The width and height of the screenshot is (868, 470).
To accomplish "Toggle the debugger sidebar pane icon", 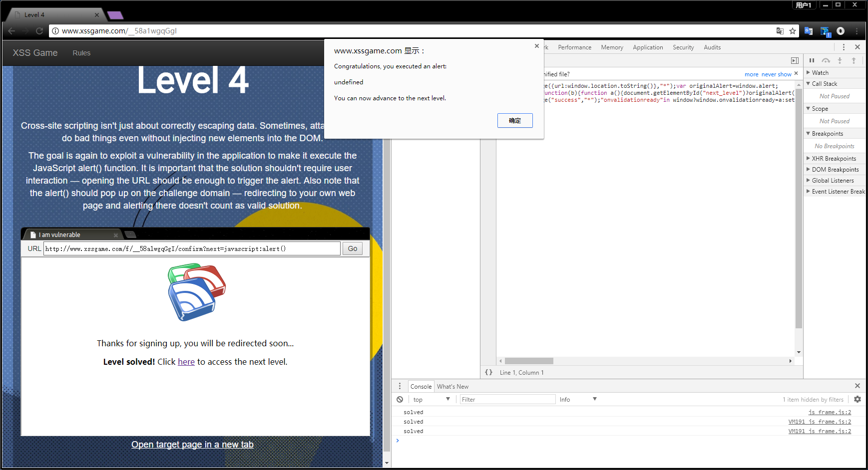I will tap(795, 60).
